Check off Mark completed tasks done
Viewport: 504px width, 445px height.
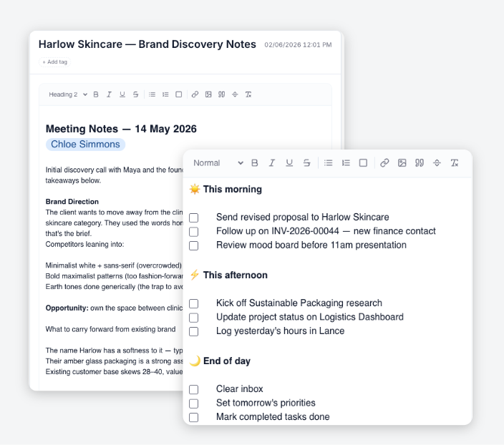click(193, 417)
